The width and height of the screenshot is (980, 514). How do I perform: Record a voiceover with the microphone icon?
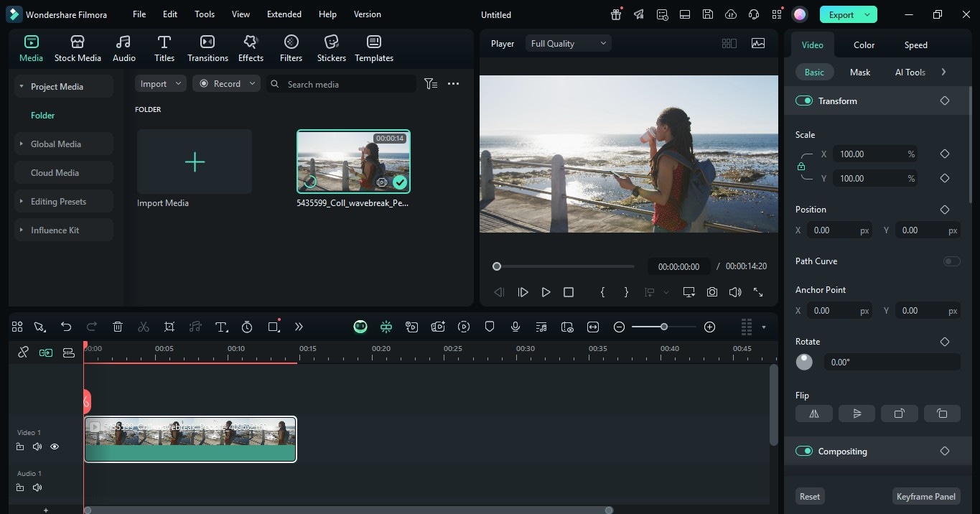click(x=515, y=327)
